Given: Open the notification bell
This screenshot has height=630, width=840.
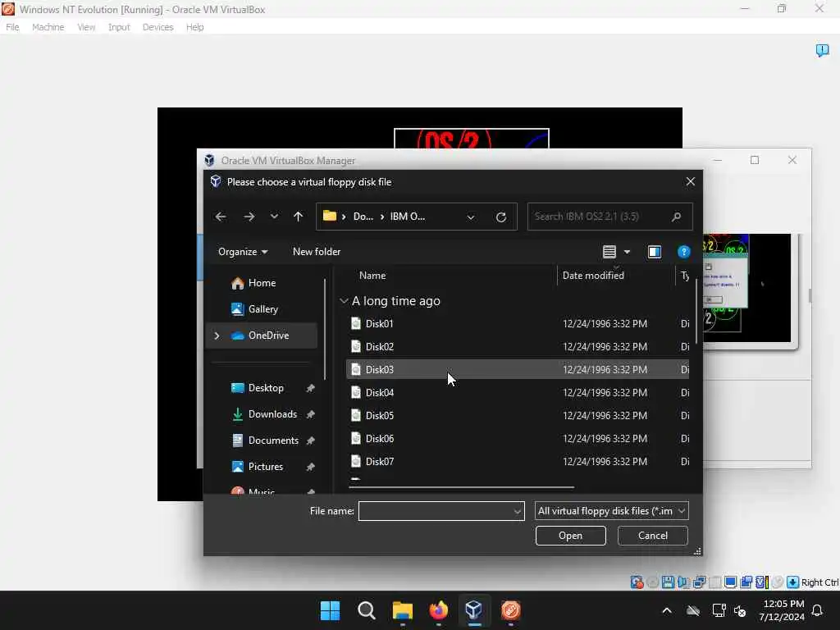Looking at the screenshot, I should (x=817, y=610).
